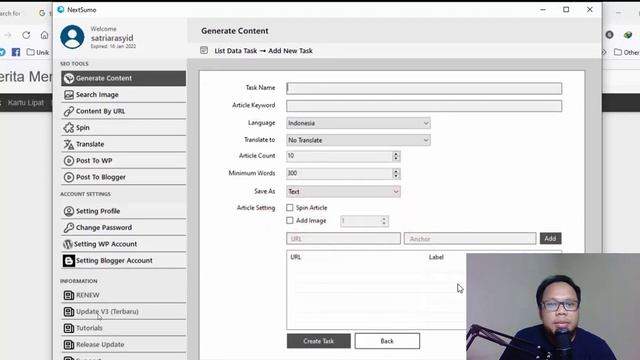Enable the Add Image checkbox
640x360 pixels.
point(290,220)
